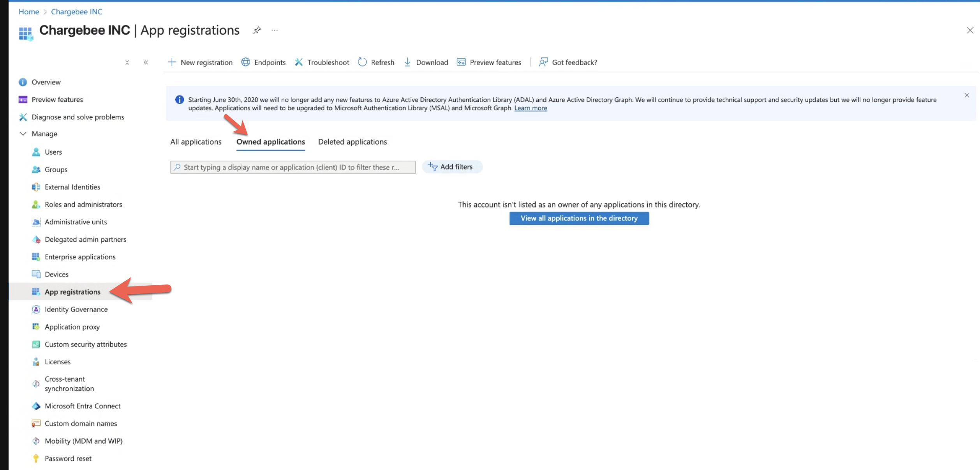Open the ellipsis more options menu

[275, 30]
